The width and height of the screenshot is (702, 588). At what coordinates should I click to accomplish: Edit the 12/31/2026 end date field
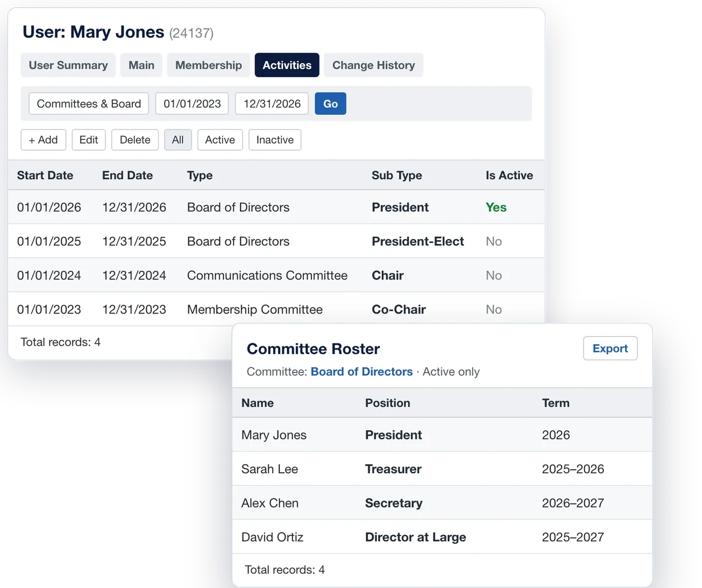[272, 104]
